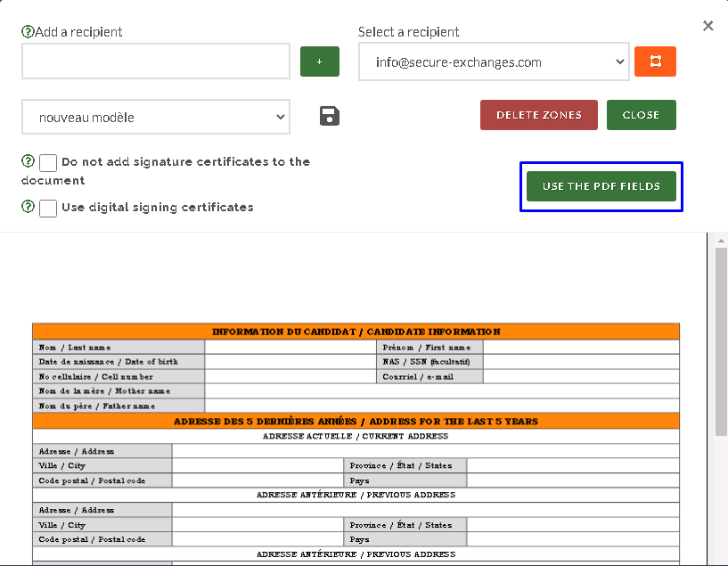Close the dialog with the X icon

(x=708, y=26)
